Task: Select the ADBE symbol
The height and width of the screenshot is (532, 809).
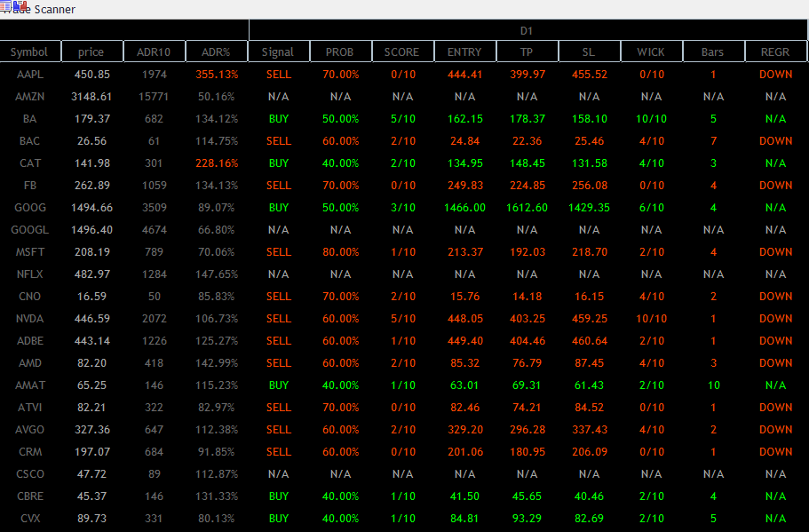Action: [30, 340]
